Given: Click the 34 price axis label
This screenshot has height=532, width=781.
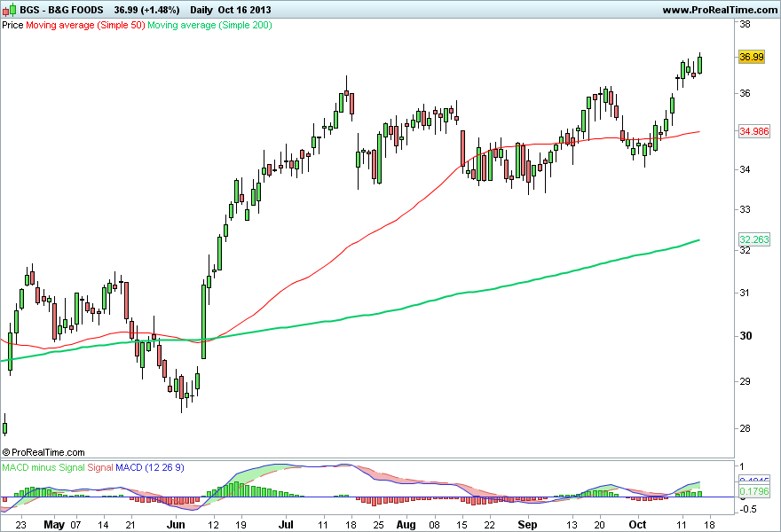Looking at the screenshot, I should (745, 169).
